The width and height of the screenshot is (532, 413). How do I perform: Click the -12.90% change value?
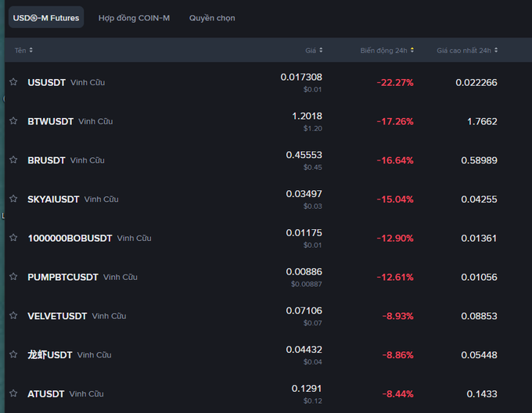pos(395,239)
